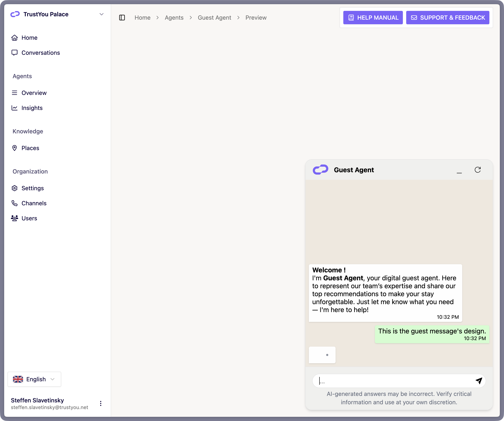Click the Home house icon in sidebar
The height and width of the screenshot is (421, 504).
pos(15,38)
